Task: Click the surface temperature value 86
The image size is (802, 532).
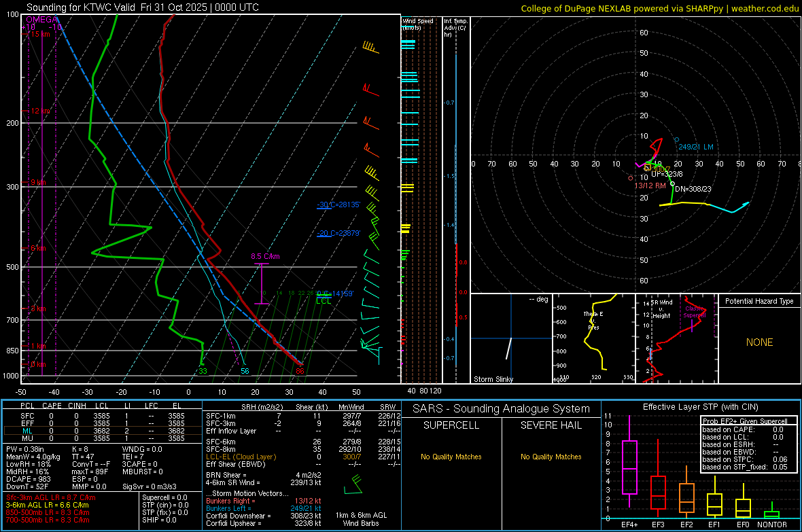Action: pyautogui.click(x=300, y=371)
